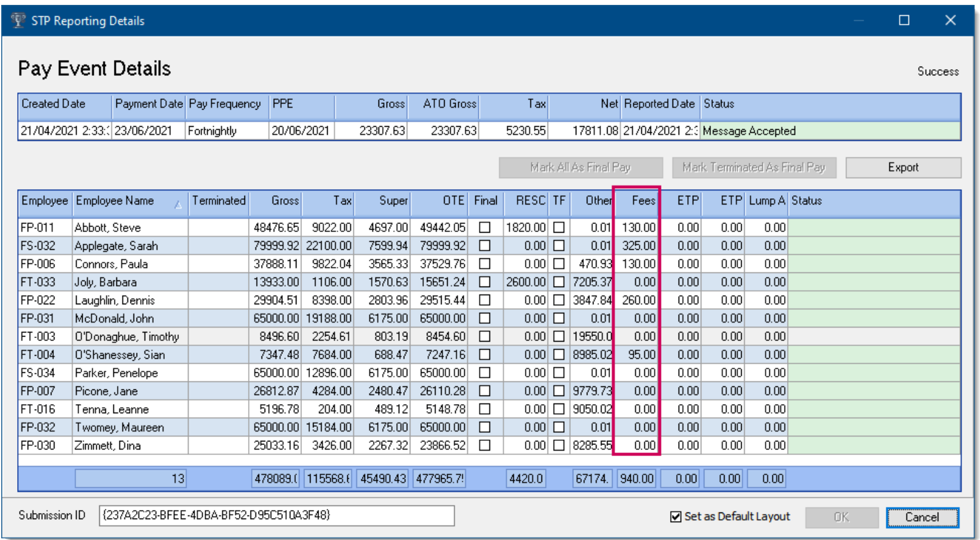Select Connors, Paula name cell
This screenshot has width=980, height=540.
pos(130,264)
